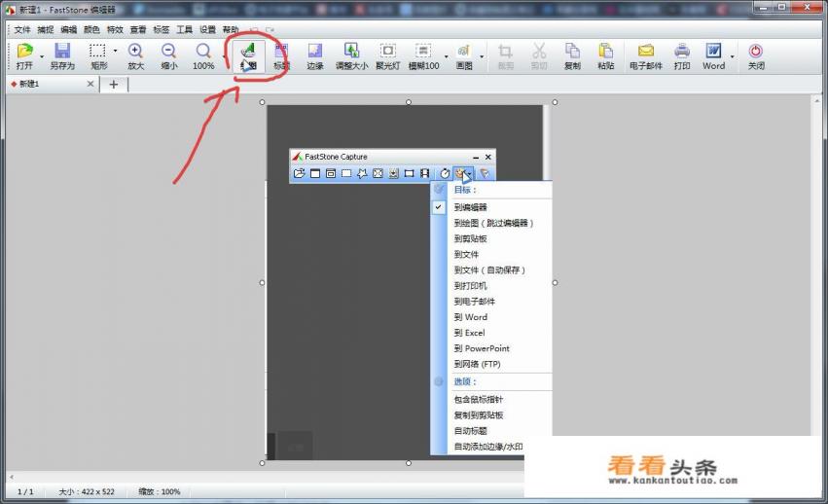The height and width of the screenshot is (504, 828).
Task: Add a new tab with plus button
Action: (113, 85)
